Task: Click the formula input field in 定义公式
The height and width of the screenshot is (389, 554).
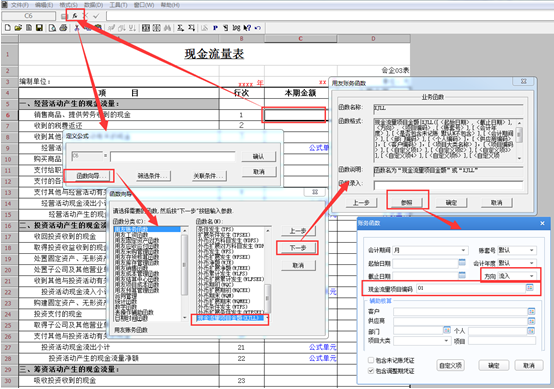Action: pyautogui.click(x=172, y=157)
